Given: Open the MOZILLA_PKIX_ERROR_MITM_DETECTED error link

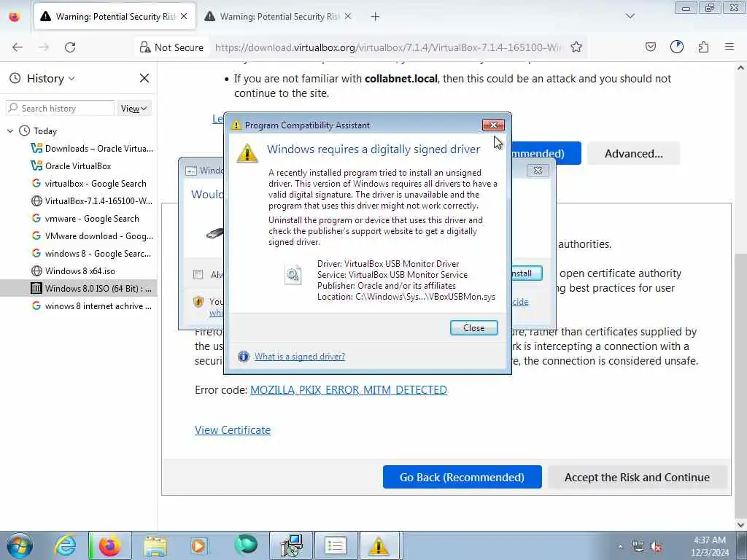Looking at the screenshot, I should pyautogui.click(x=348, y=390).
